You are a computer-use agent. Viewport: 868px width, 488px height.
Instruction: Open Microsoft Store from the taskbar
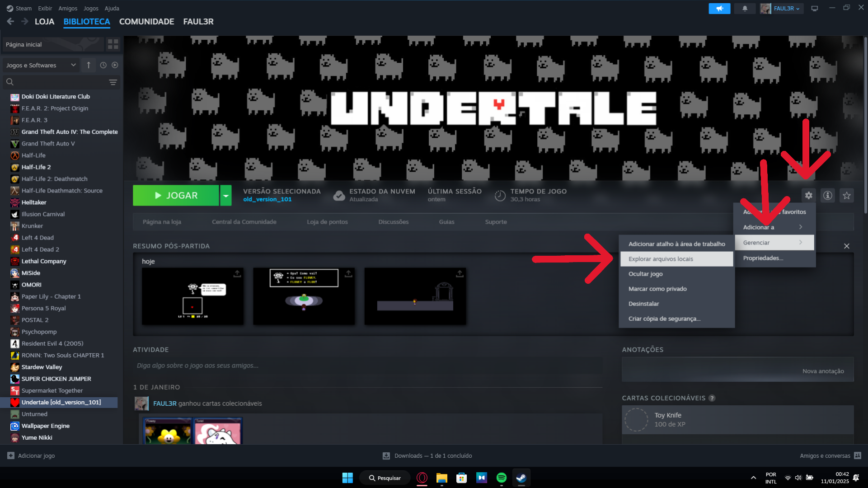461,478
